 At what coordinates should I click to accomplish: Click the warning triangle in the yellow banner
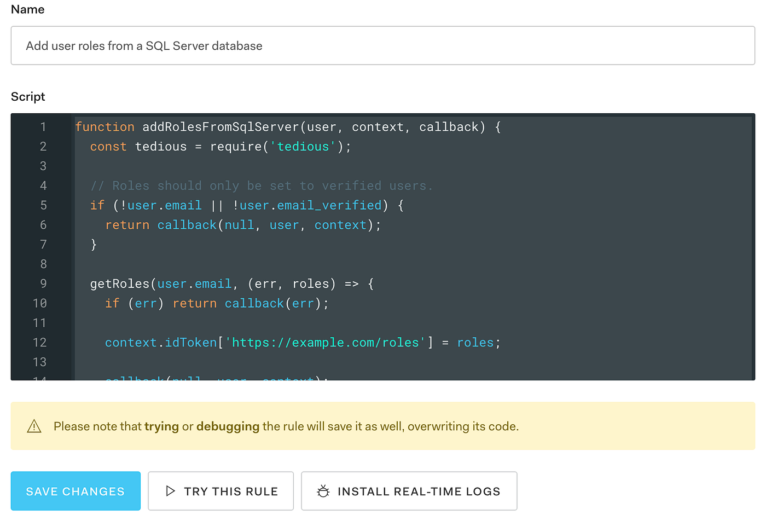34,426
